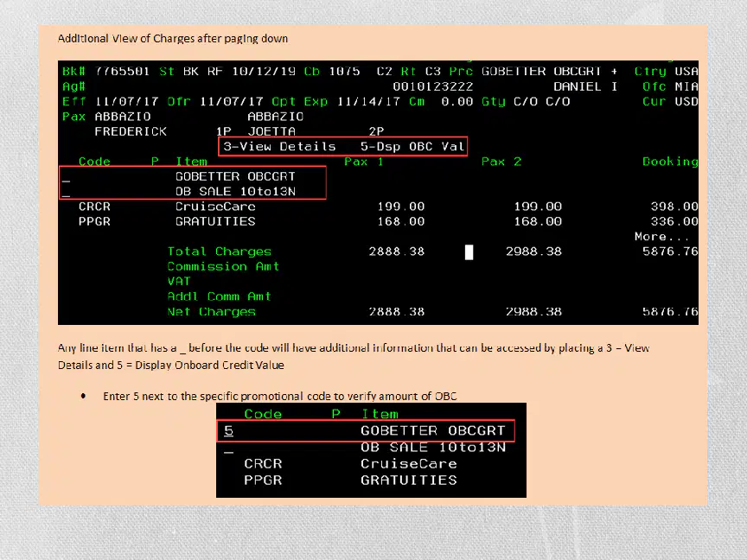Click the CruiseCare booking total 398.00
This screenshot has width=747, height=560.
tap(674, 207)
